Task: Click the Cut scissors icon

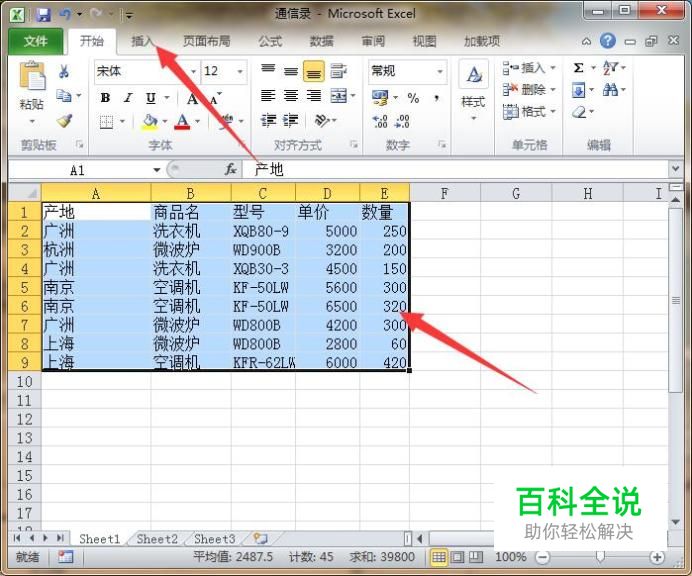Action: coord(64,71)
